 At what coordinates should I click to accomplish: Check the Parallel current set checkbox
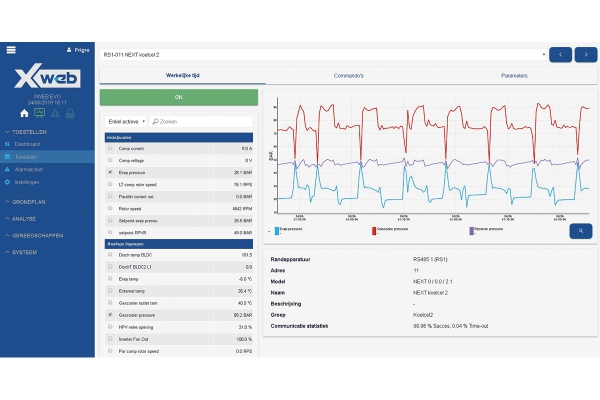(110, 196)
